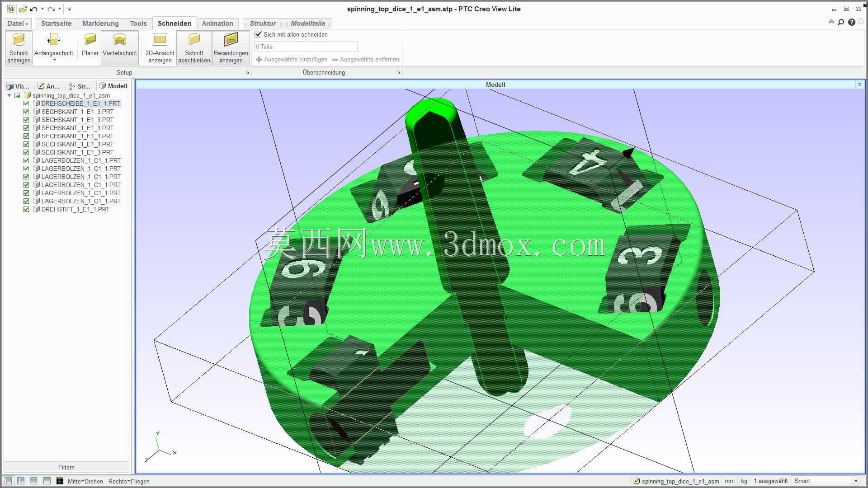Open the help question mark icon
868x488 pixels.
click(x=852, y=22)
